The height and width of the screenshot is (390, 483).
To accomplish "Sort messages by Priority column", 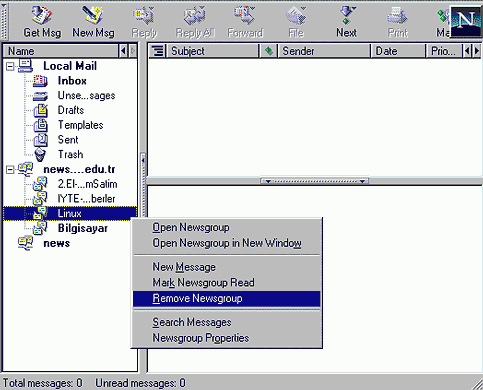I will 444,51.
